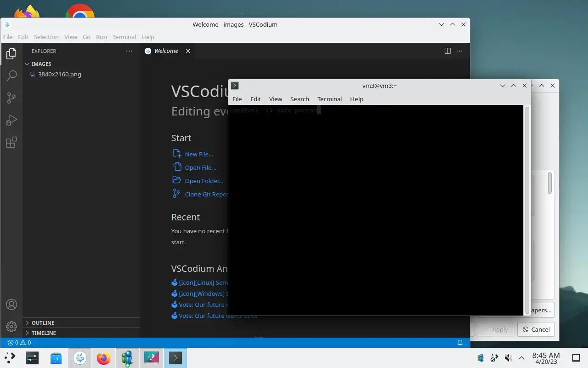Open the terminal window's File menu
588x368 pixels.
coord(237,99)
